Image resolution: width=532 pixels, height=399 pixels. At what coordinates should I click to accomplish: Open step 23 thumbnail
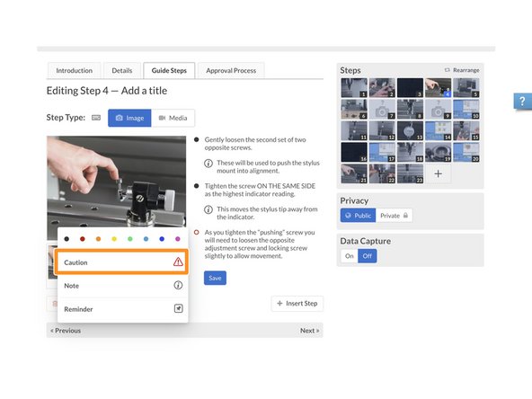coord(410,173)
